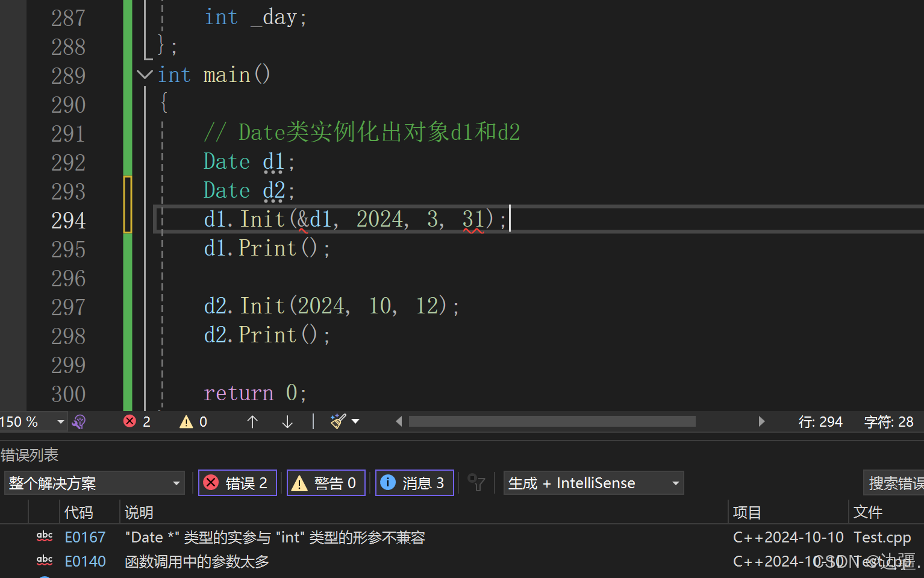Click the abc icon on the E0167 row
Image resolution: width=924 pixels, height=578 pixels.
coord(45,536)
